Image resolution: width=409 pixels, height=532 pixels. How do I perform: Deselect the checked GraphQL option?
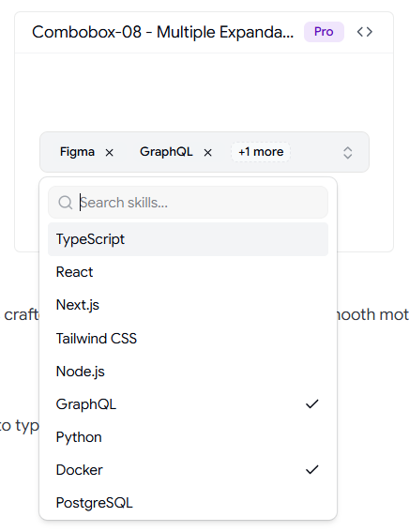188,404
